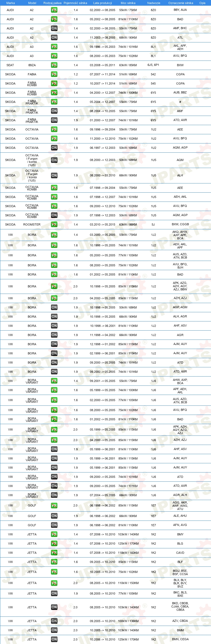Click the engine code BGU, BSE, BSF, CCSA
Image resolution: width=211 pixels, height=644 pixels.
180,572
